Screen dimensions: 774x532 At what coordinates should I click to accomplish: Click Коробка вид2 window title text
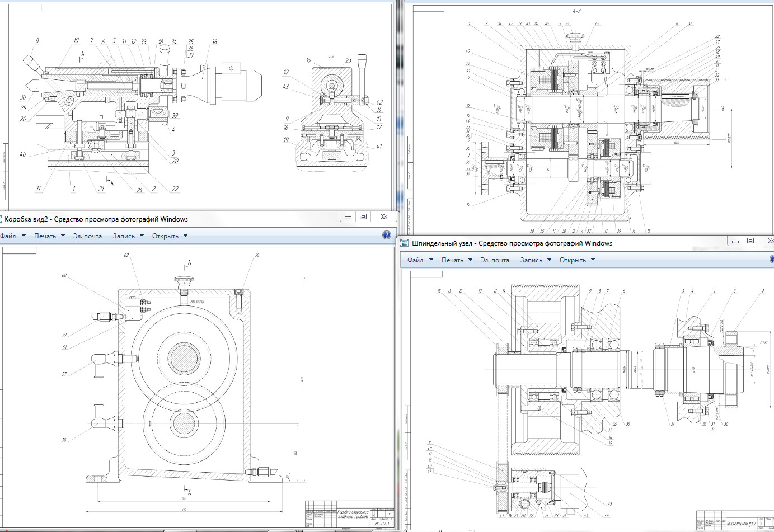coord(96,219)
